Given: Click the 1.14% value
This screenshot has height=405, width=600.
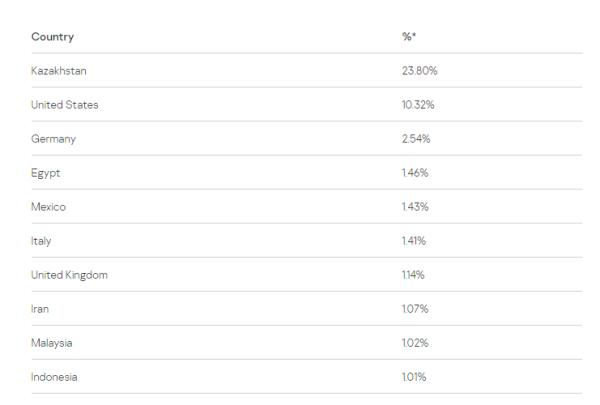Looking at the screenshot, I should pyautogui.click(x=414, y=275).
